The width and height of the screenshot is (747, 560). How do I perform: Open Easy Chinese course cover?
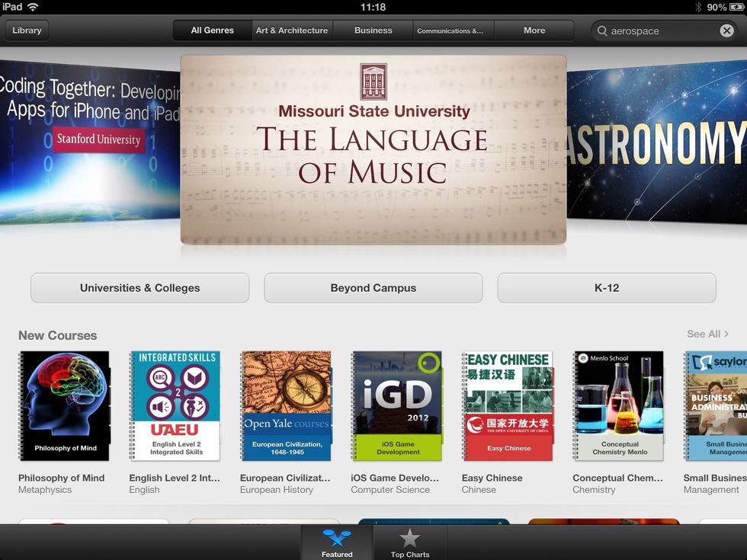point(508,405)
